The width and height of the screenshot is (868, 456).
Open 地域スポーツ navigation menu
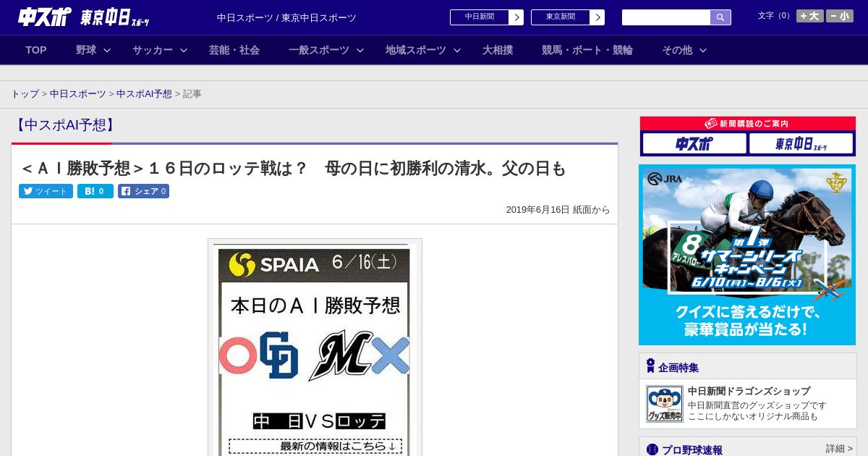pyautogui.click(x=416, y=50)
